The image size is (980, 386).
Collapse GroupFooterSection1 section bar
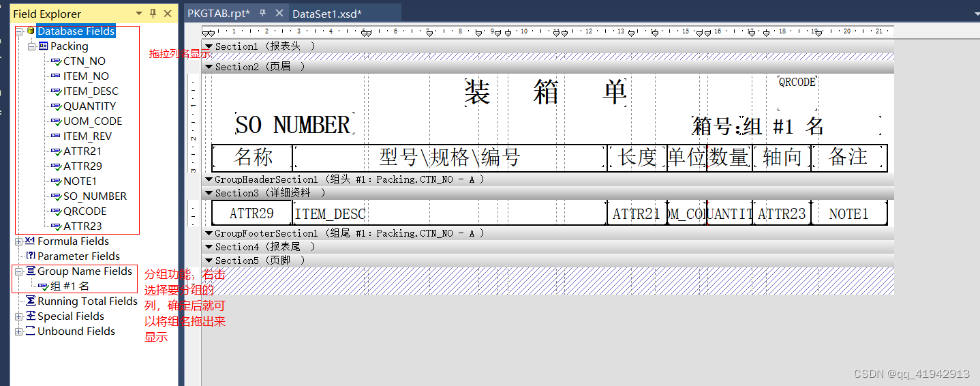(x=209, y=233)
